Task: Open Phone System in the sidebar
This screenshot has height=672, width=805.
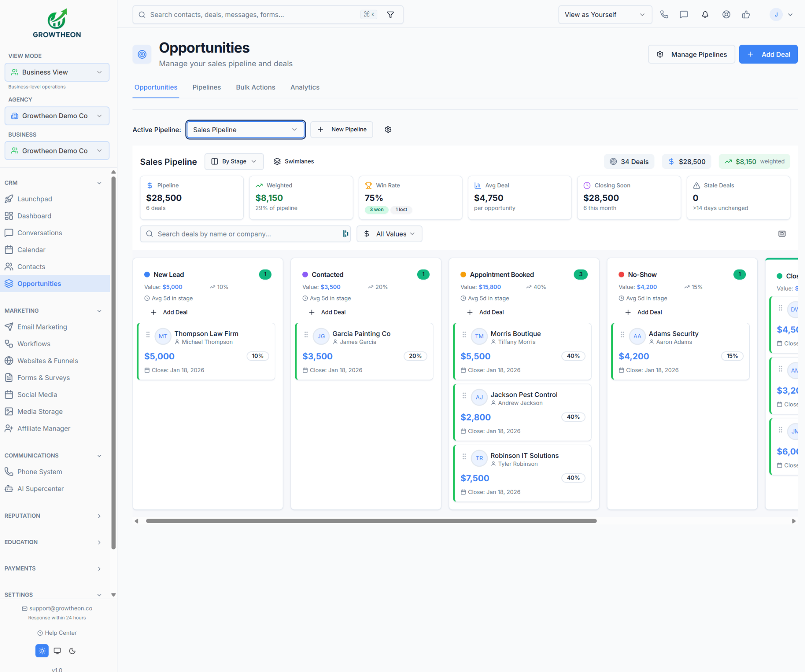Action: tap(55, 472)
